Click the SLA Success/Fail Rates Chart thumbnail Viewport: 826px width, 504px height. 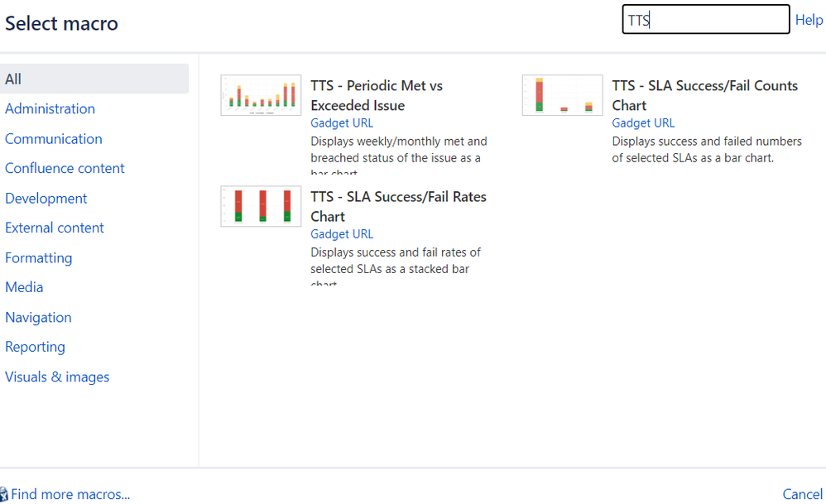point(261,206)
